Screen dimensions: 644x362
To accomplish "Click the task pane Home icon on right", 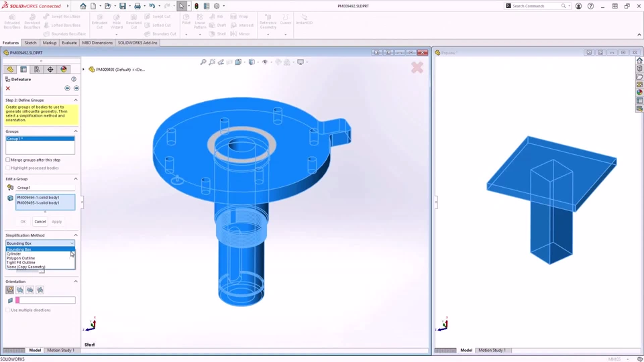I will coord(639,60).
